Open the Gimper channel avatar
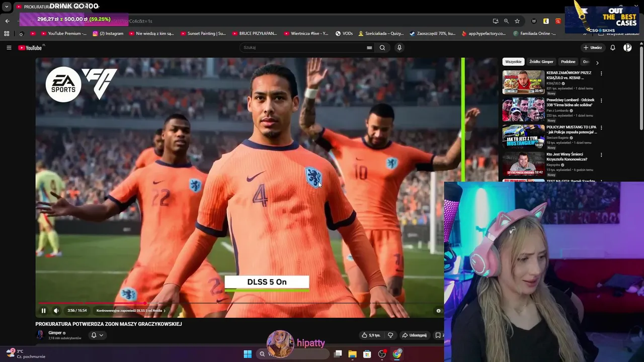Image resolution: width=644 pixels, height=362 pixels. (40, 335)
